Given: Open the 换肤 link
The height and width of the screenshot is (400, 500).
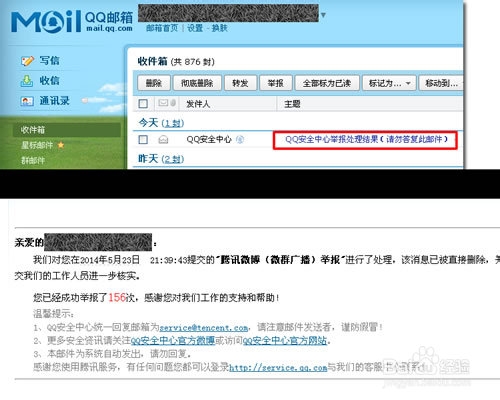Looking at the screenshot, I should coord(219,28).
